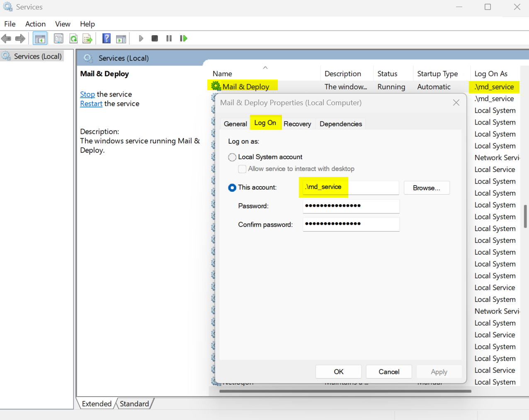The image size is (529, 420).
Task: Click the Stop Service square icon
Action: coord(155,39)
